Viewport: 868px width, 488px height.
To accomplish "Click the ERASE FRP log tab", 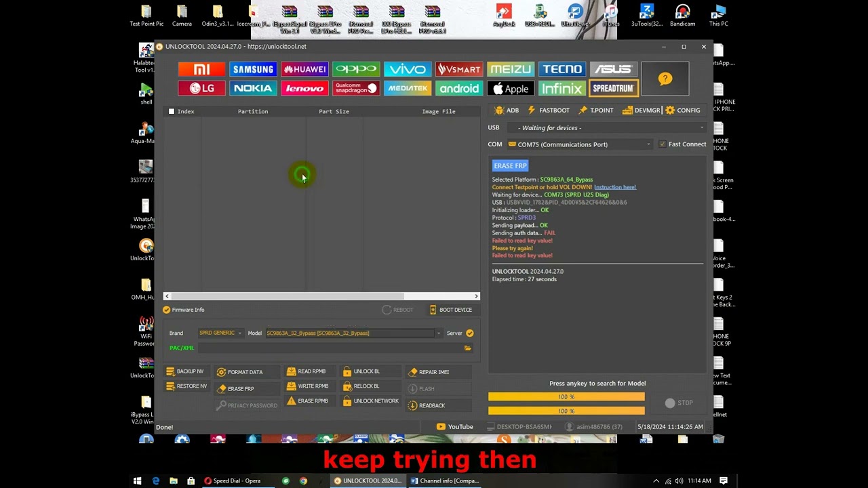I will tap(510, 165).
